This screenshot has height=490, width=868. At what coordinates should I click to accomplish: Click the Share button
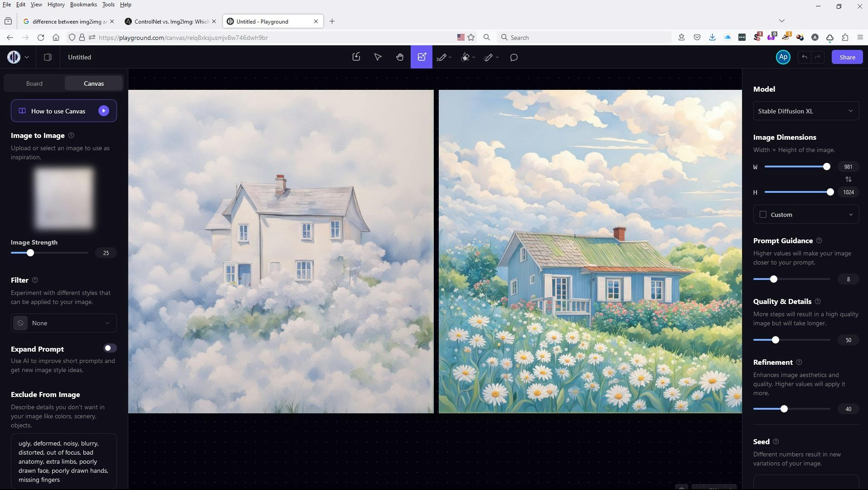click(x=847, y=57)
